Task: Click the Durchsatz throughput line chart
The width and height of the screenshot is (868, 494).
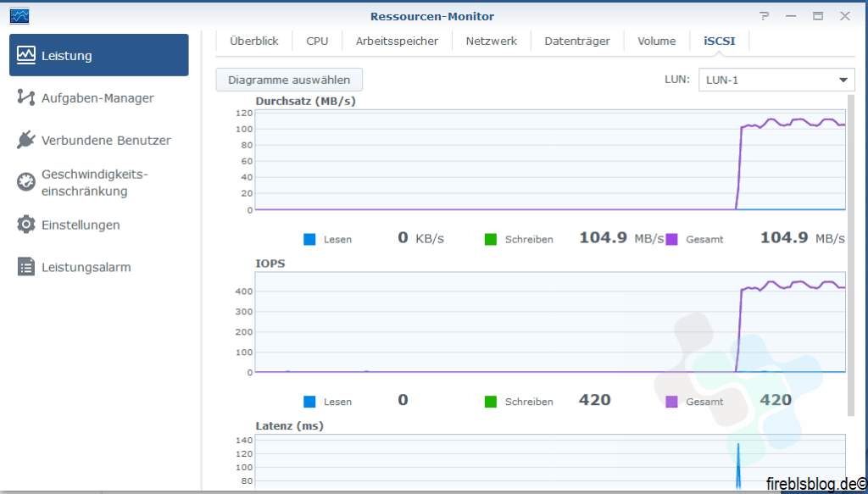Action: pos(550,160)
